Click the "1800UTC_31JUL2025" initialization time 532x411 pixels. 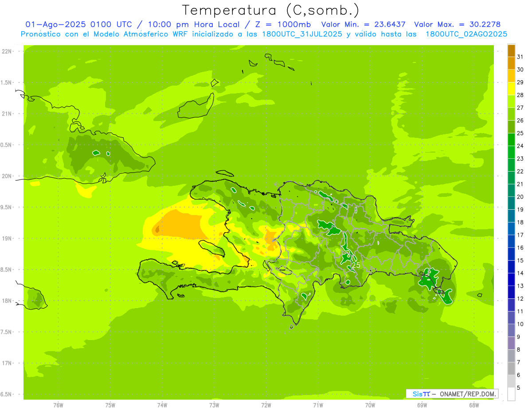(x=302, y=34)
